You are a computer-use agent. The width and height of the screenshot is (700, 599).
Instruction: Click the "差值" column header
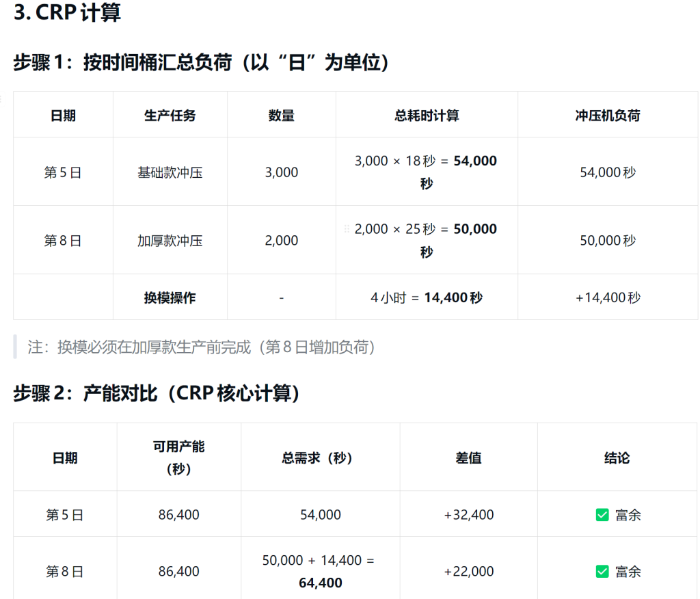(468, 458)
